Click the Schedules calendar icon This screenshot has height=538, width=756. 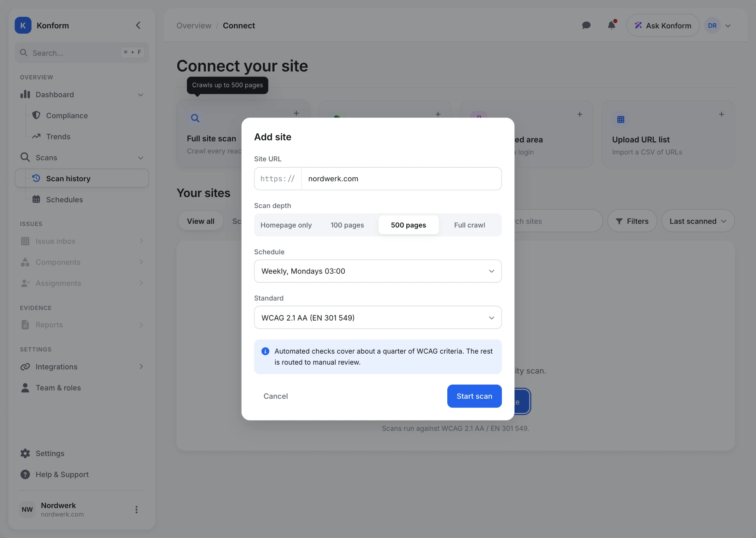tap(36, 200)
